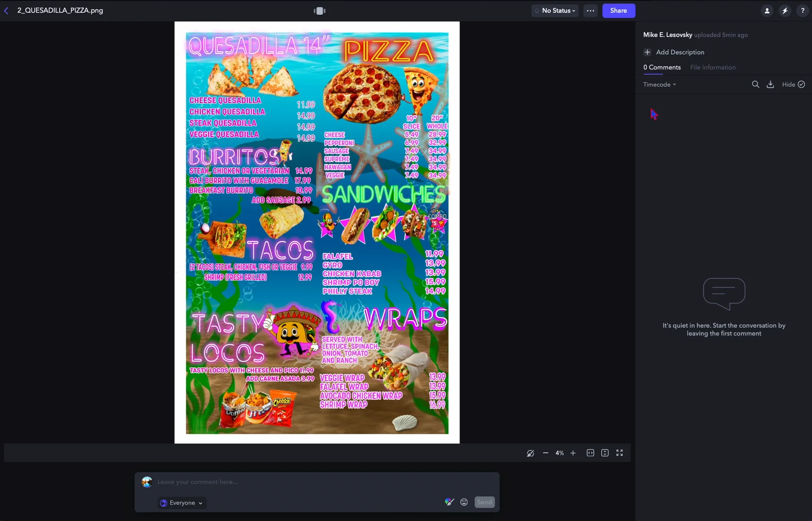The width and height of the screenshot is (812, 521).
Task: Zoom out with the minus icon
Action: tap(546, 453)
